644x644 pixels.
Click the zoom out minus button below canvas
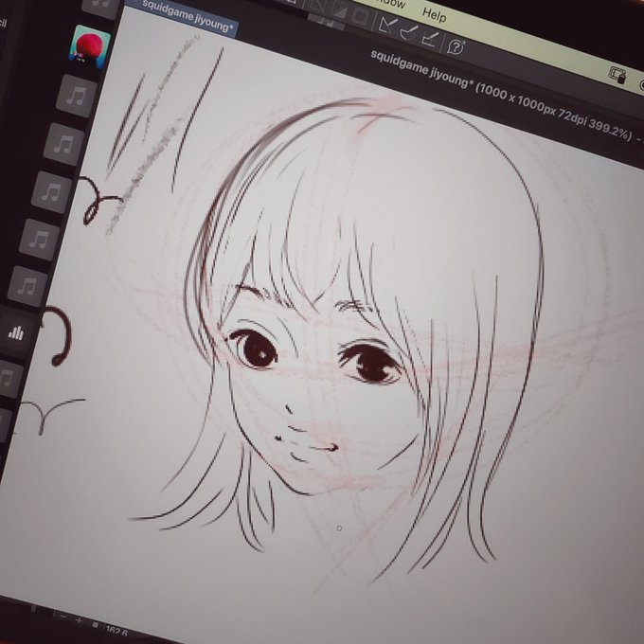[62, 617]
